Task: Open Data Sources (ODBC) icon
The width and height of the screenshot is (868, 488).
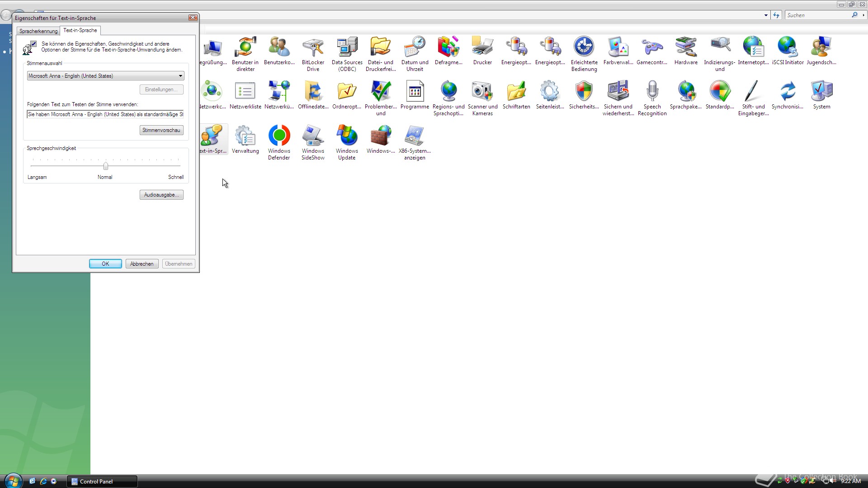Action: [x=347, y=54]
